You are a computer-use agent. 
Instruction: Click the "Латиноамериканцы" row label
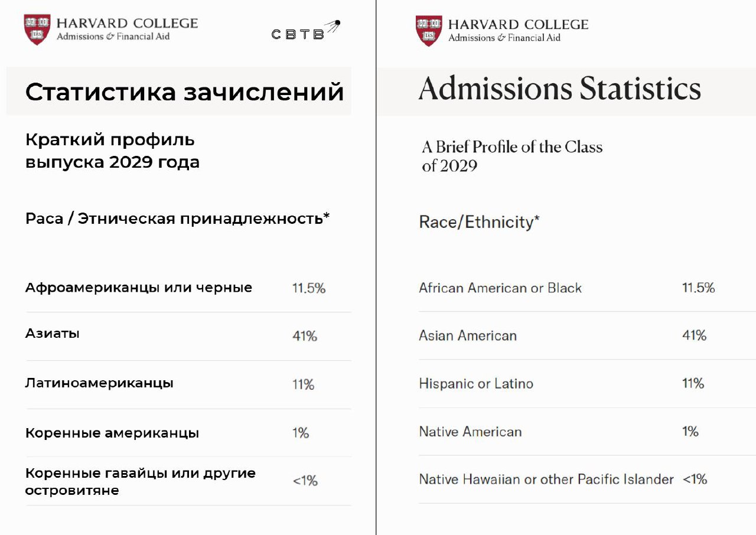(x=99, y=383)
